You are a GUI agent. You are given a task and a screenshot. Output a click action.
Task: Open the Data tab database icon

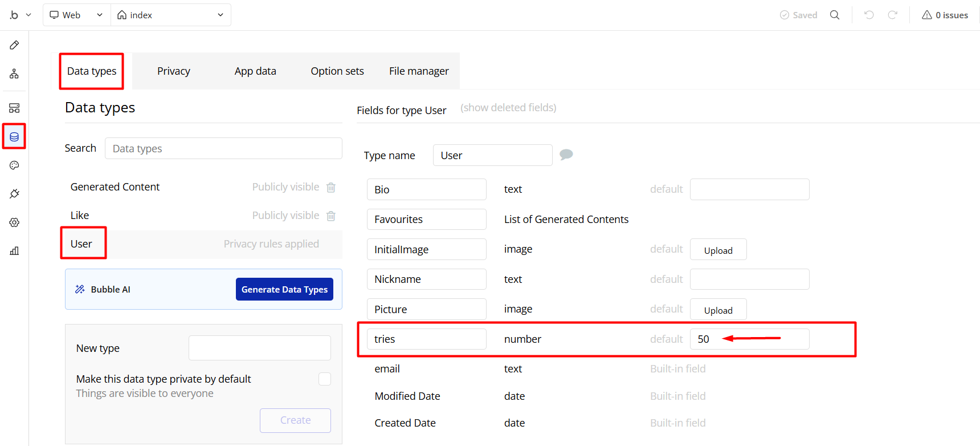point(14,137)
